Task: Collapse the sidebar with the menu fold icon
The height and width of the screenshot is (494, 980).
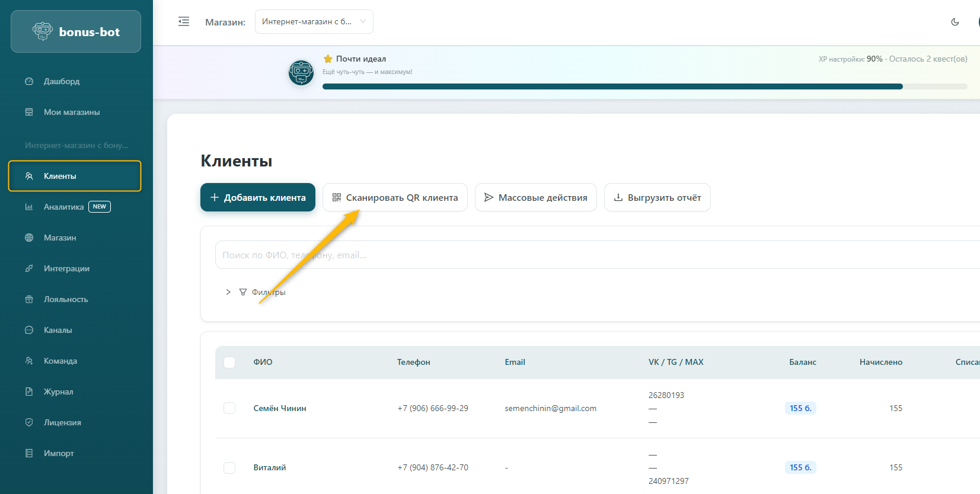Action: (x=184, y=22)
